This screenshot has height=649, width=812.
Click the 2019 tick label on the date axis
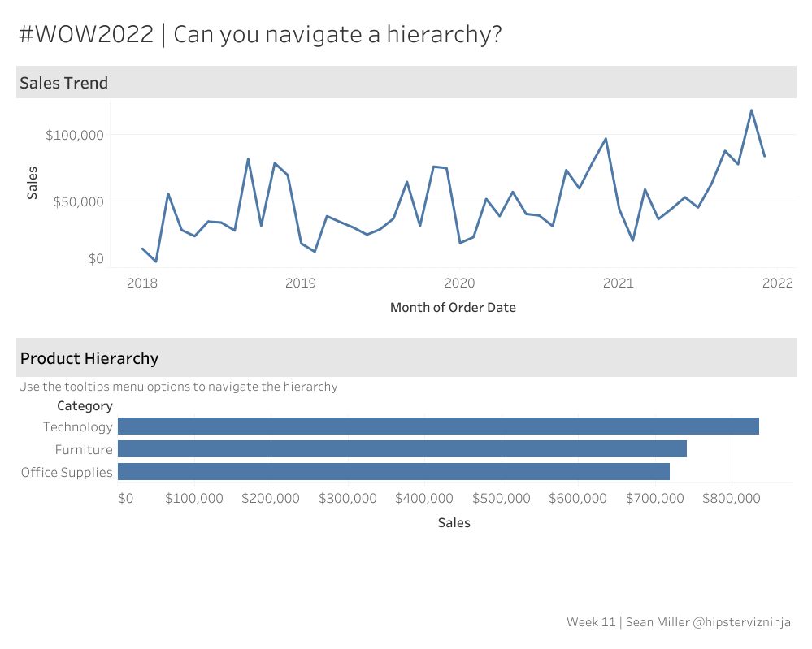click(301, 283)
